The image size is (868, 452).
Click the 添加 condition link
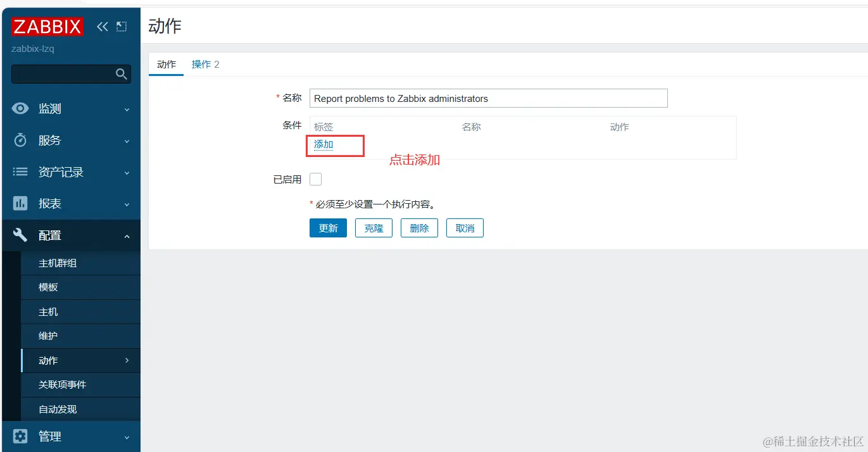click(324, 144)
